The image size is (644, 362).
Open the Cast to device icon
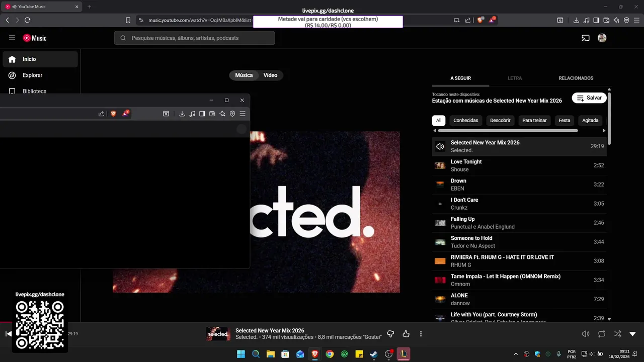tap(586, 38)
